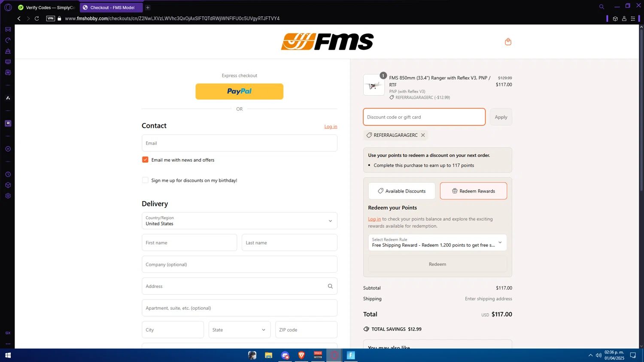Expand the Select Redeem Rule dropdown
Image resolution: width=644 pixels, height=362 pixels.
click(x=437, y=242)
